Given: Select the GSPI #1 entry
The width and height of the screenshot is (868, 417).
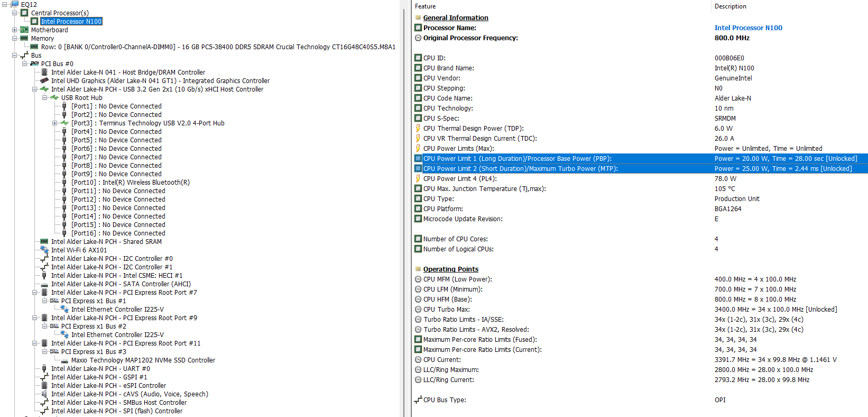Looking at the screenshot, I should pos(99,377).
